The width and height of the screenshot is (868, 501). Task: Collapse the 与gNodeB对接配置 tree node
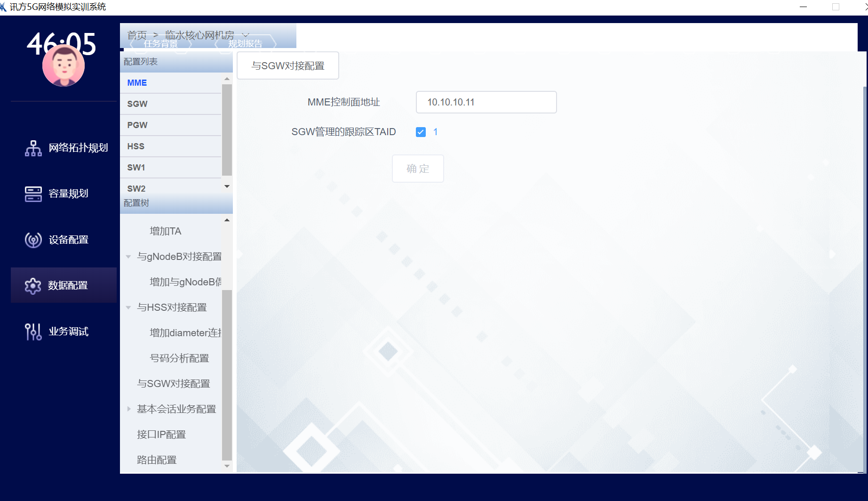click(128, 257)
